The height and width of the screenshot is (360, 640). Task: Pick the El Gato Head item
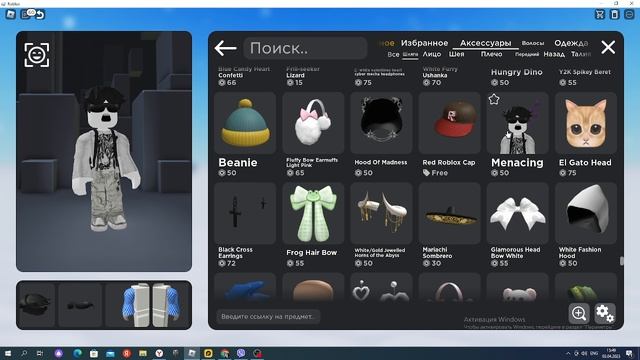point(586,123)
